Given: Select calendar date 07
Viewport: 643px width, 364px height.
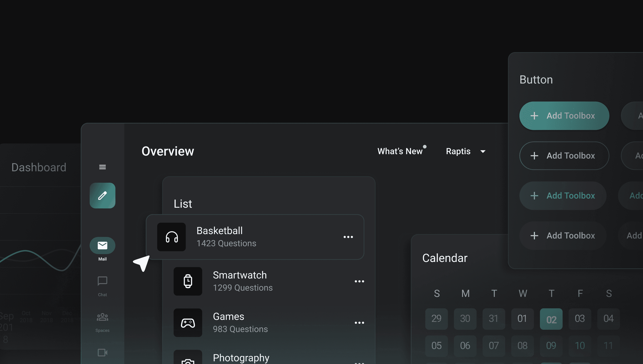Looking at the screenshot, I should click(x=494, y=346).
